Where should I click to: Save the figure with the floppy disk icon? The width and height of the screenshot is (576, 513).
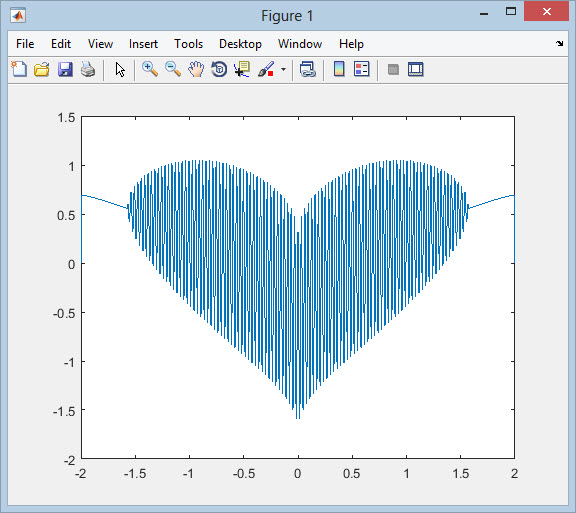(x=65, y=69)
